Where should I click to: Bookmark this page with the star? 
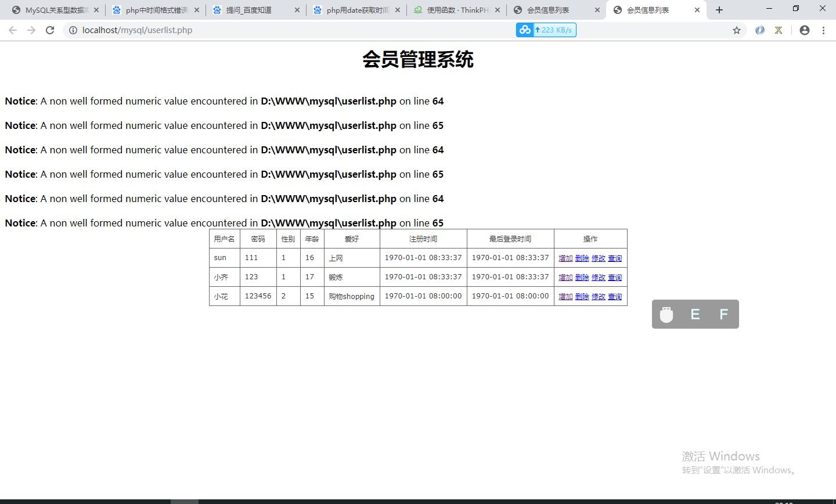[x=736, y=30]
